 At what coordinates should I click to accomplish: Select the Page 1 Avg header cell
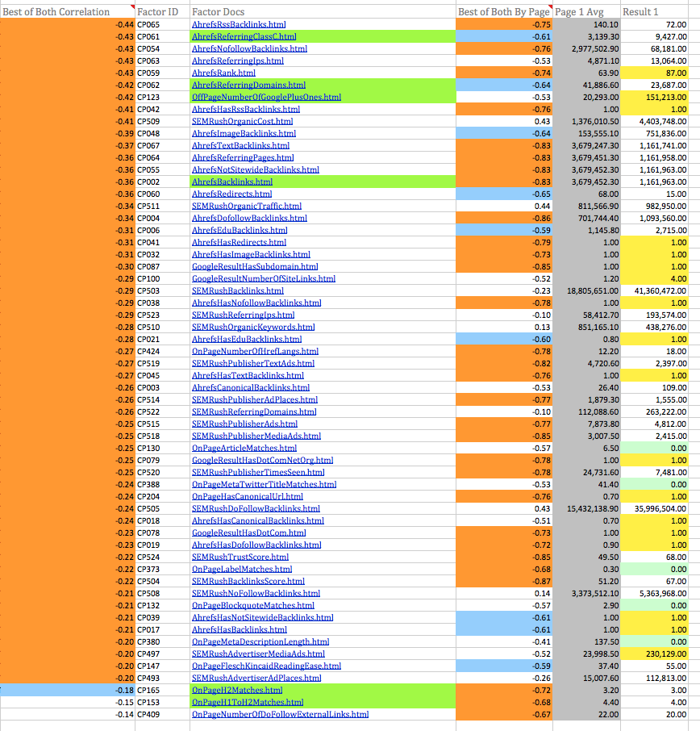tap(587, 12)
